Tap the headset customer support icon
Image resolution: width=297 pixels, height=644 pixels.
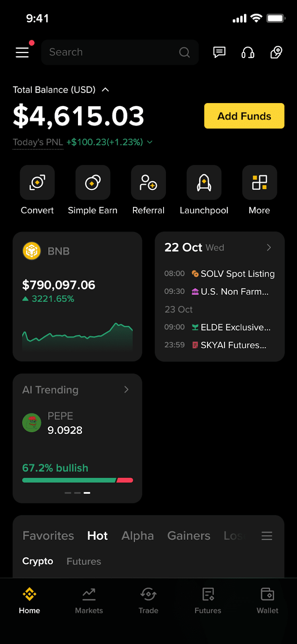(x=248, y=52)
